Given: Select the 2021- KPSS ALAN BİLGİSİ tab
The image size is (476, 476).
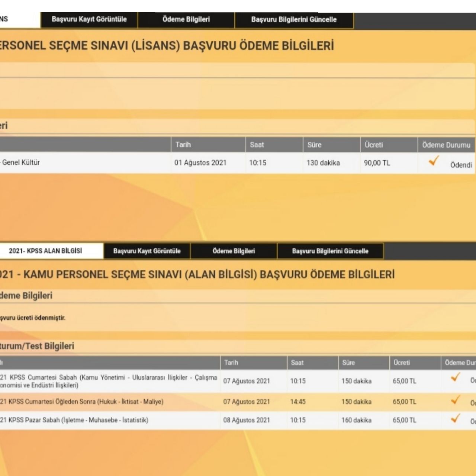Looking at the screenshot, I should pyautogui.click(x=45, y=251).
